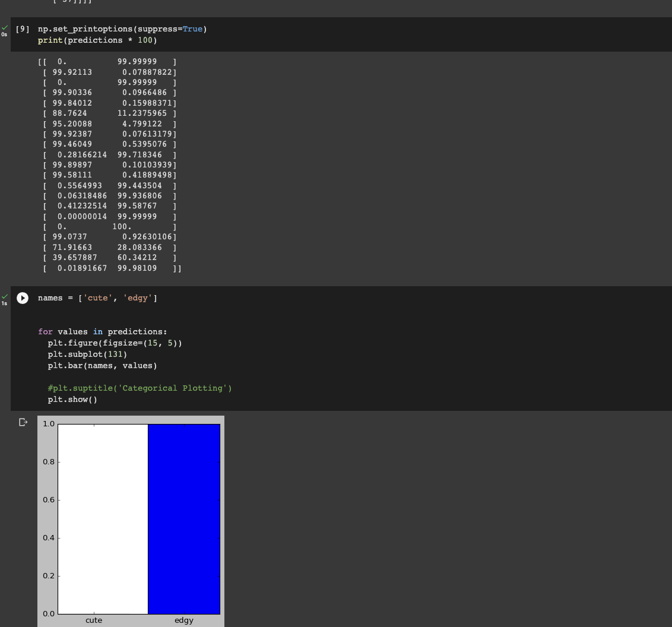Click the 'for values in predictions:' line
The image size is (672, 627).
(x=103, y=332)
